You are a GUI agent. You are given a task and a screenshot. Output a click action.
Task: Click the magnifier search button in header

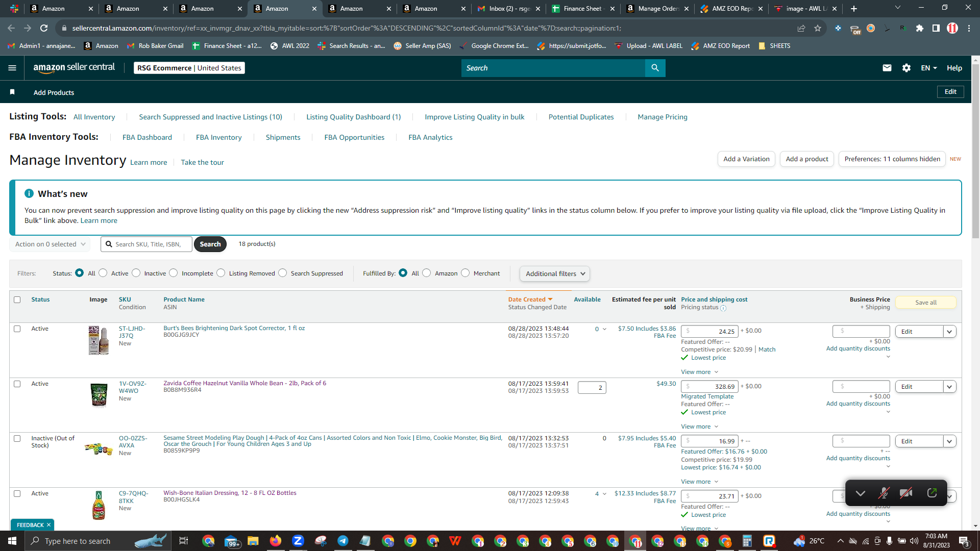(655, 68)
